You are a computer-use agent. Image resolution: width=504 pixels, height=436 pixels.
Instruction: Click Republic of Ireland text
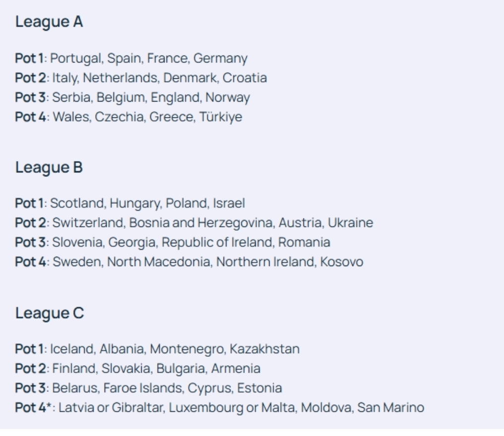pyautogui.click(x=230, y=243)
